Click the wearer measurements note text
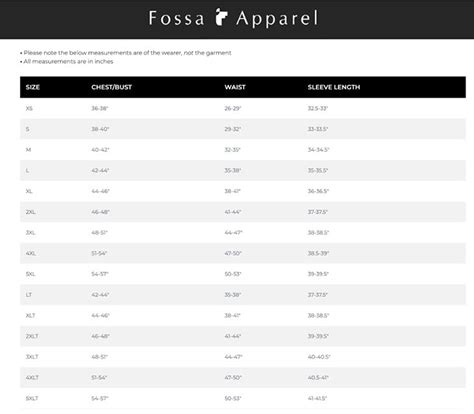The height and width of the screenshot is (414, 474). click(x=126, y=53)
